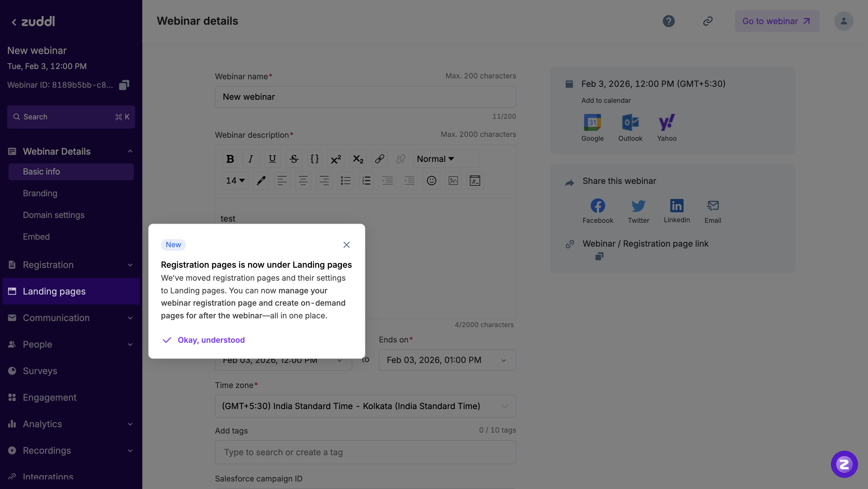The image size is (868, 489).
Task: Open the help question mark icon
Action: [668, 21]
